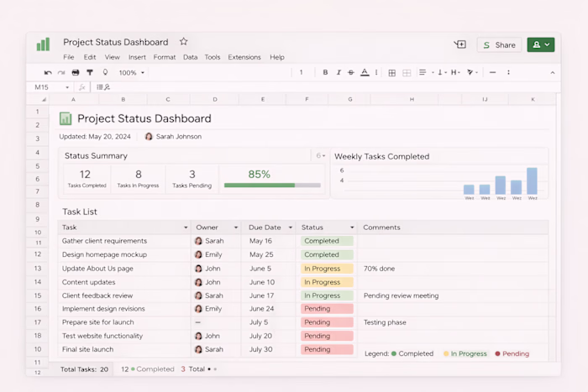Select row header 13
588x392 pixels.
click(38, 269)
